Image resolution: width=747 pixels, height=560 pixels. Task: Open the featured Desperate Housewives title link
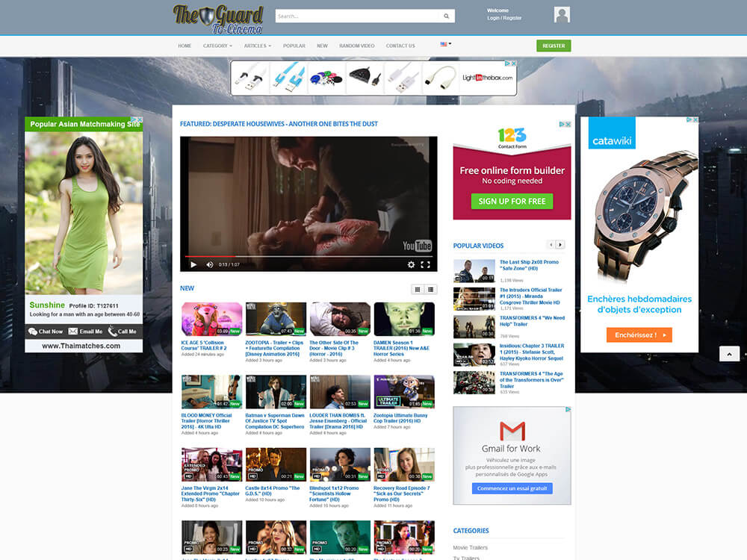pos(279,124)
